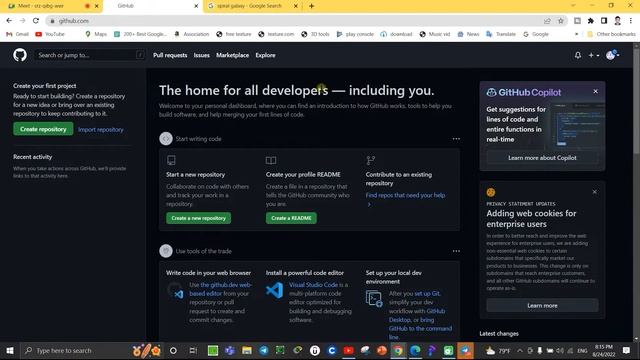The image size is (640, 360).
Task: Open the Extensions puzzle icon
Action: pos(591,20)
